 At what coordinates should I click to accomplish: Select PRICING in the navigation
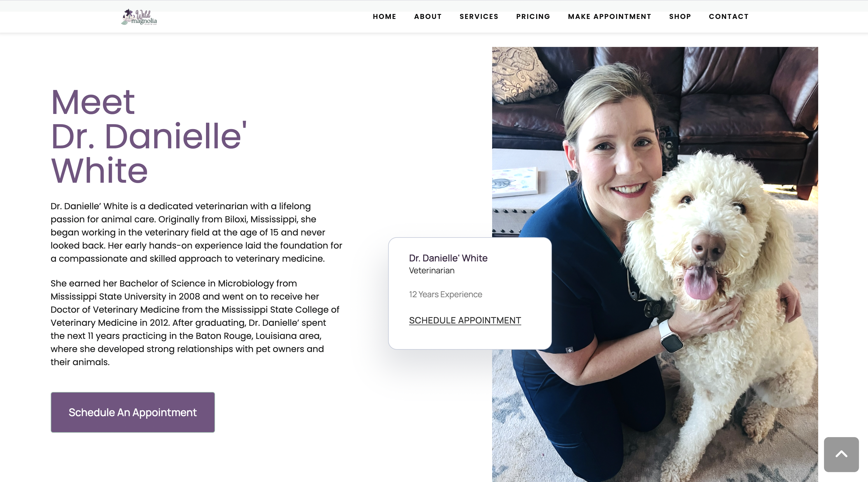click(x=533, y=17)
